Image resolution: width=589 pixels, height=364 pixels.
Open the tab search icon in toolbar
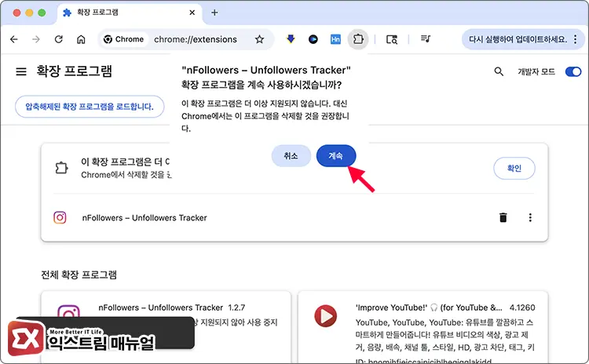tap(392, 39)
